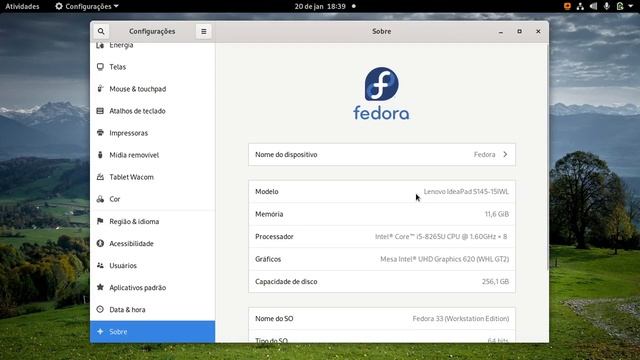Click the flag icon beside Região & idioma

click(x=100, y=221)
